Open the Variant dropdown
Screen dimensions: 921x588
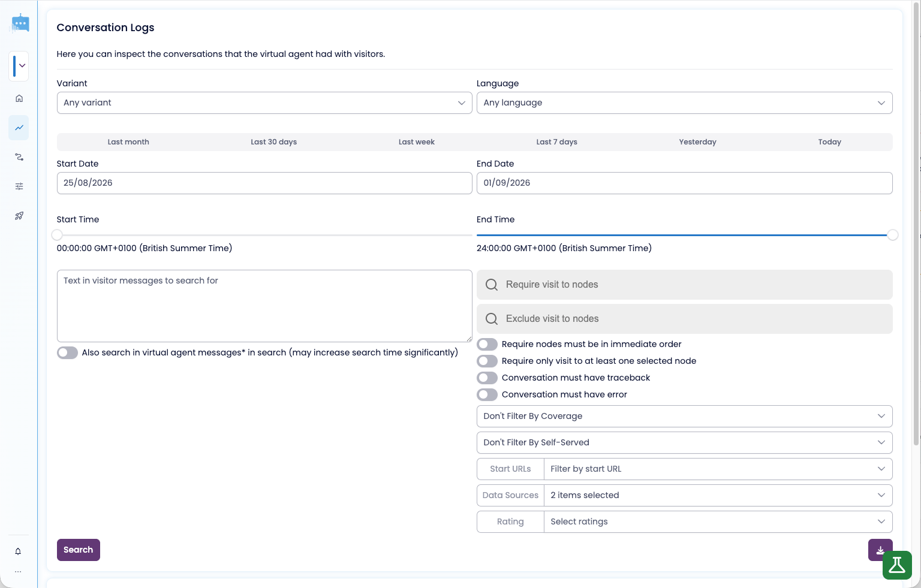point(264,102)
